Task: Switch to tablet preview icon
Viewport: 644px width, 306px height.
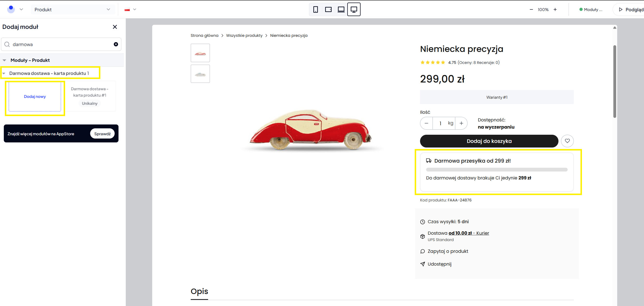Action: [x=328, y=9]
